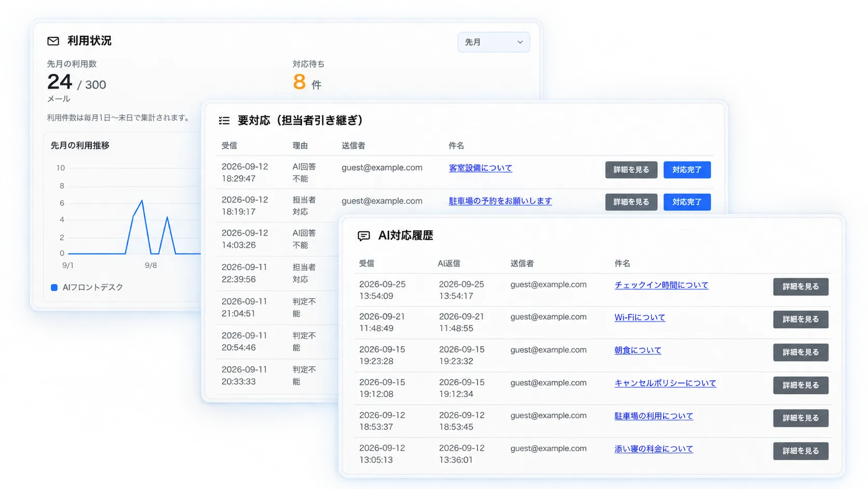
Task: Click the orange 8 pending count
Action: [299, 82]
